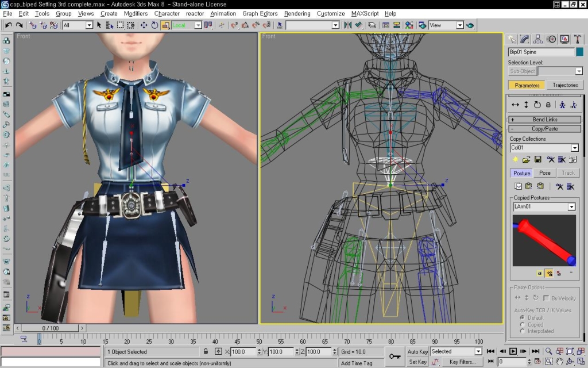This screenshot has height=368, width=588.
Task: Click the Bip01 Spine object color swatch
Action: [580, 52]
